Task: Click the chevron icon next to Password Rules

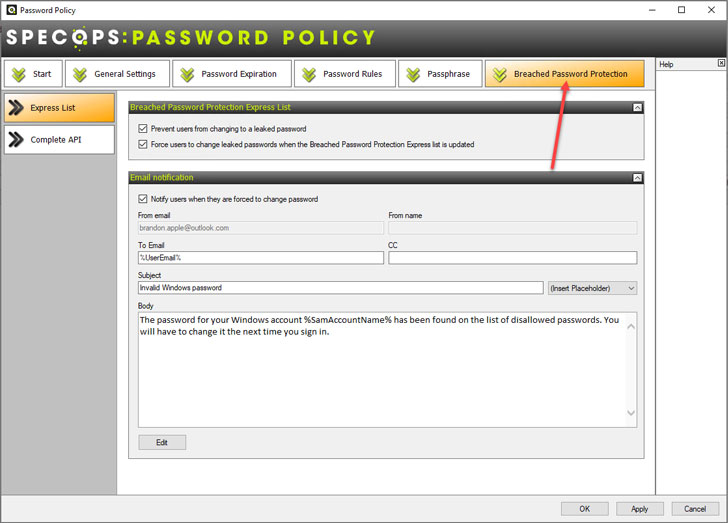Action: click(309, 74)
